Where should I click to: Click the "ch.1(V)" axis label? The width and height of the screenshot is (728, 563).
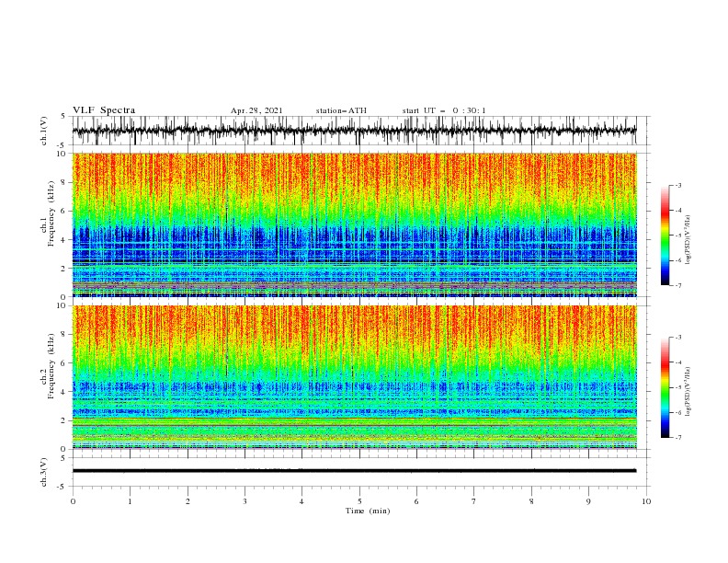coord(44,131)
